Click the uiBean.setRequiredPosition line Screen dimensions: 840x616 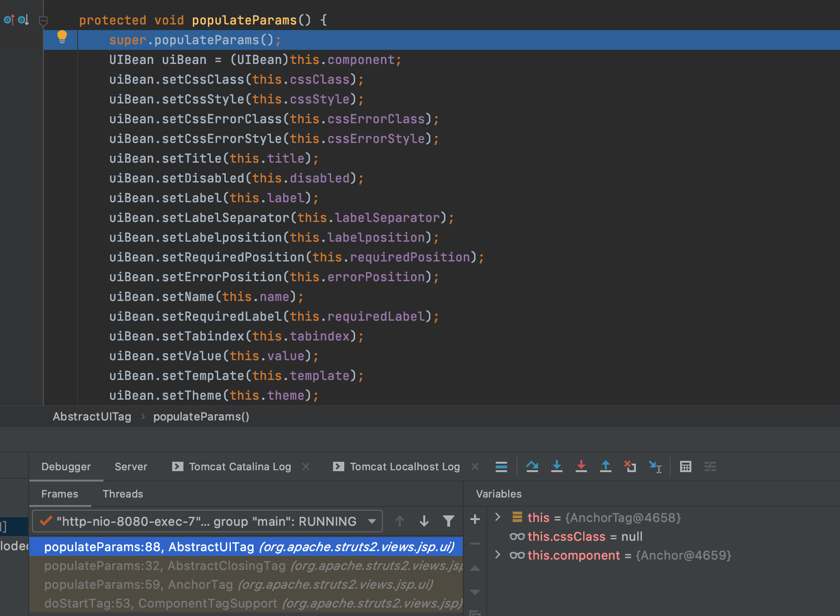297,257
